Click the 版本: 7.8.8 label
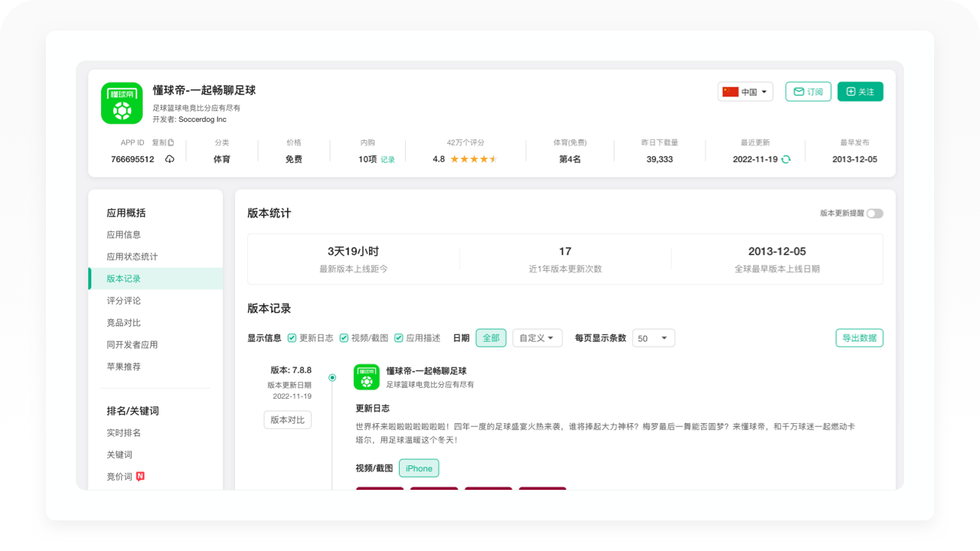This screenshot has width=980, height=551. [x=291, y=370]
